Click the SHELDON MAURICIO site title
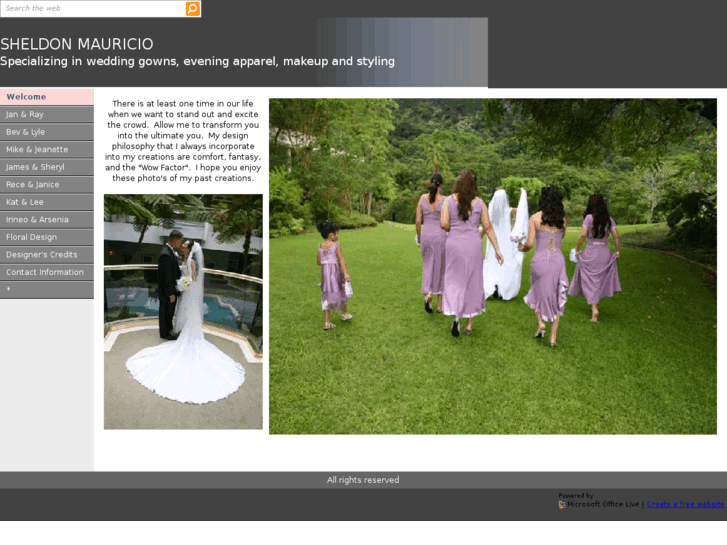This screenshot has width=727, height=545. pos(77,44)
